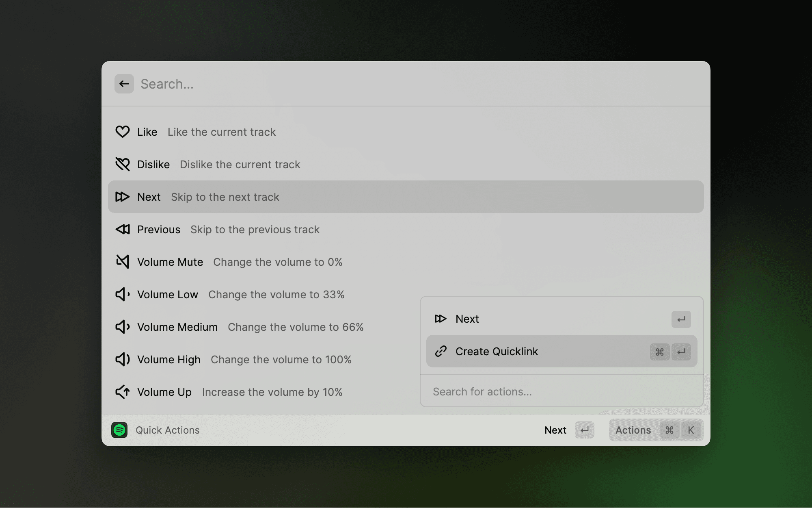The image size is (812, 508).
Task: Select the highlighted Next skip track row
Action: tap(405, 197)
